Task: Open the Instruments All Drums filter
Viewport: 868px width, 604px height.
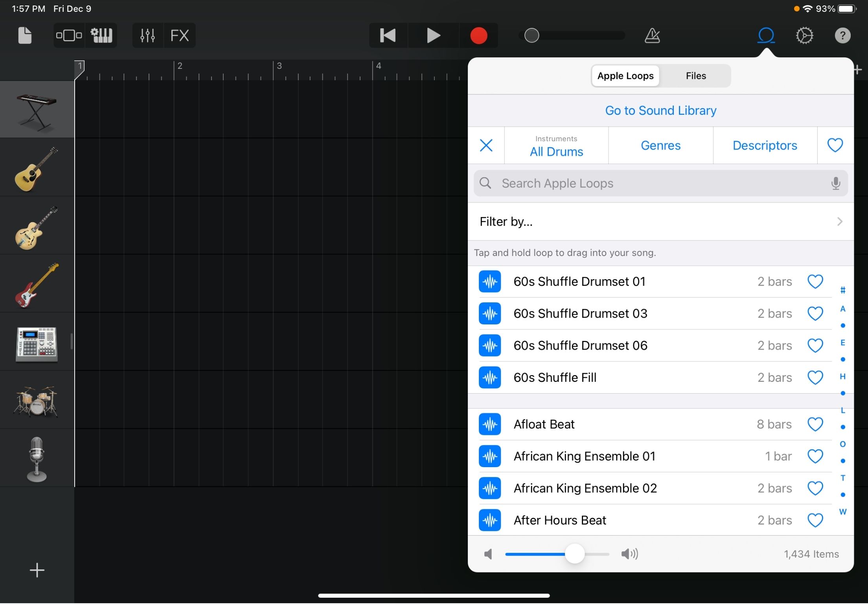Action: 556,145
